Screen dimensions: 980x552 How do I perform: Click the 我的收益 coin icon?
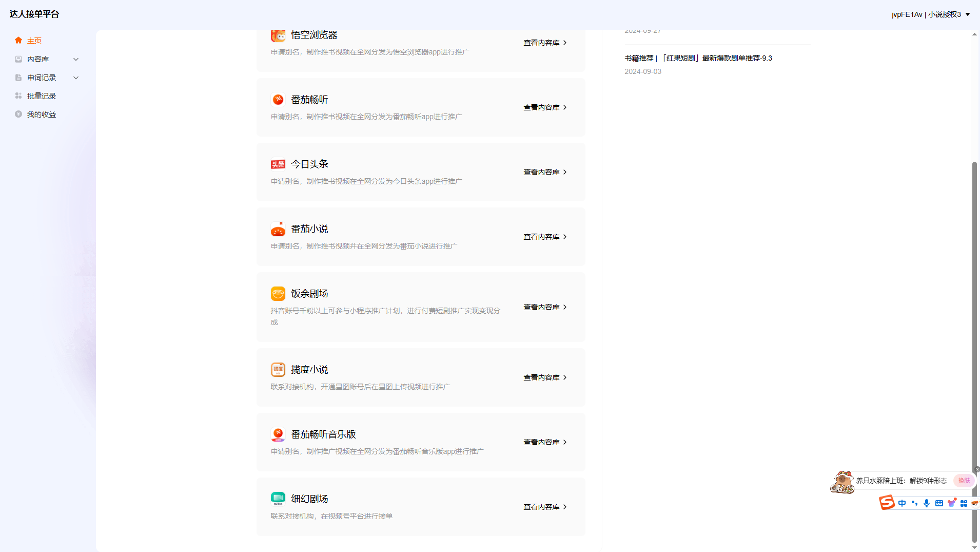point(18,115)
